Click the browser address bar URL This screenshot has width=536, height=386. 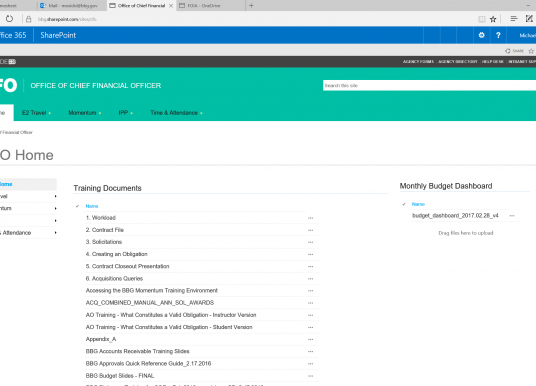click(67, 19)
